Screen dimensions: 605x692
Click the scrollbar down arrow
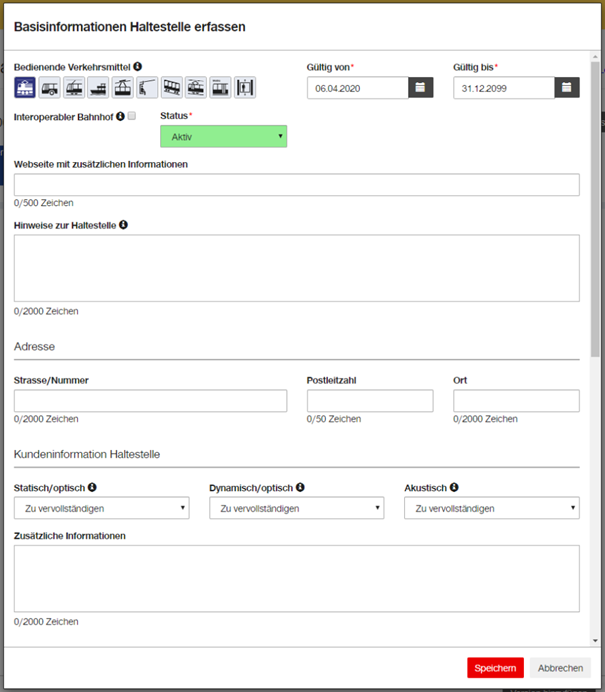tap(595, 641)
